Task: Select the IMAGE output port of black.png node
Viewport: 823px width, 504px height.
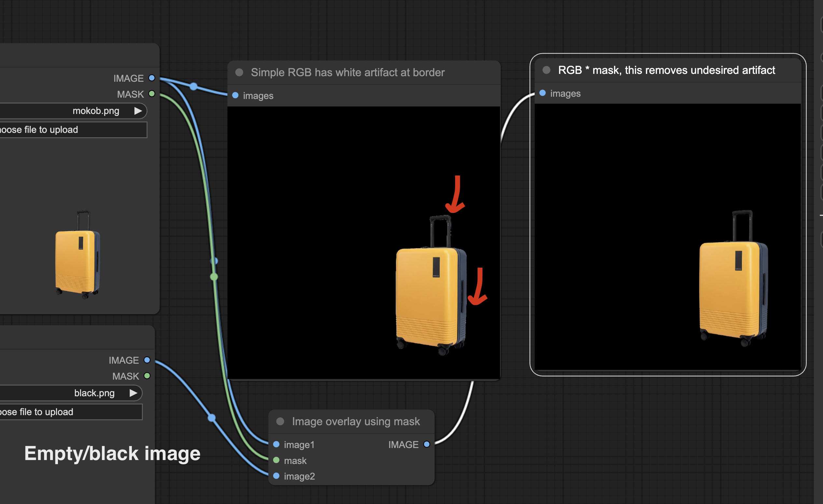Action: [147, 360]
